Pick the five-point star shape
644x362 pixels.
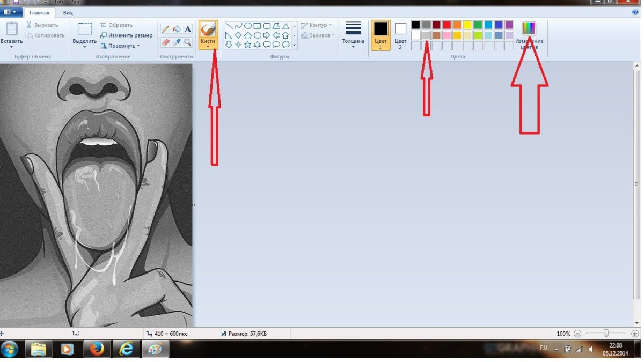click(x=248, y=45)
